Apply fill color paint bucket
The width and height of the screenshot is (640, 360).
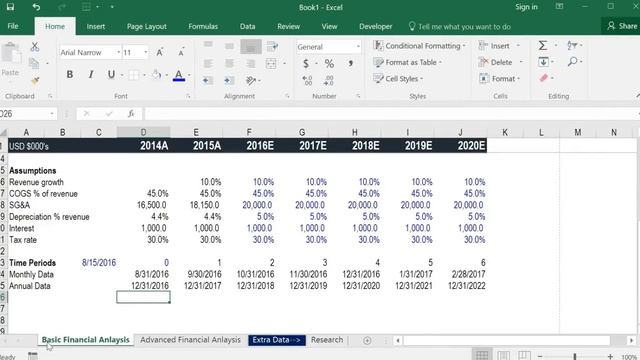[156, 75]
